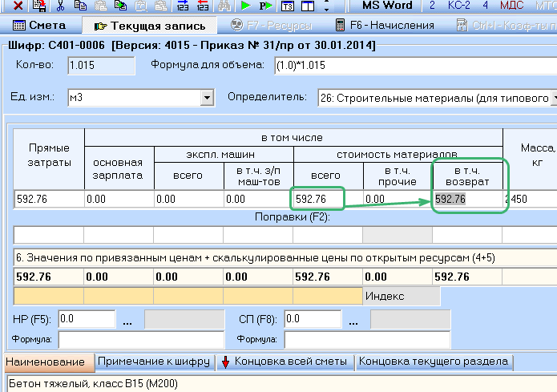
Task: Click the blue arrow renumber icon
Action: 181,6
